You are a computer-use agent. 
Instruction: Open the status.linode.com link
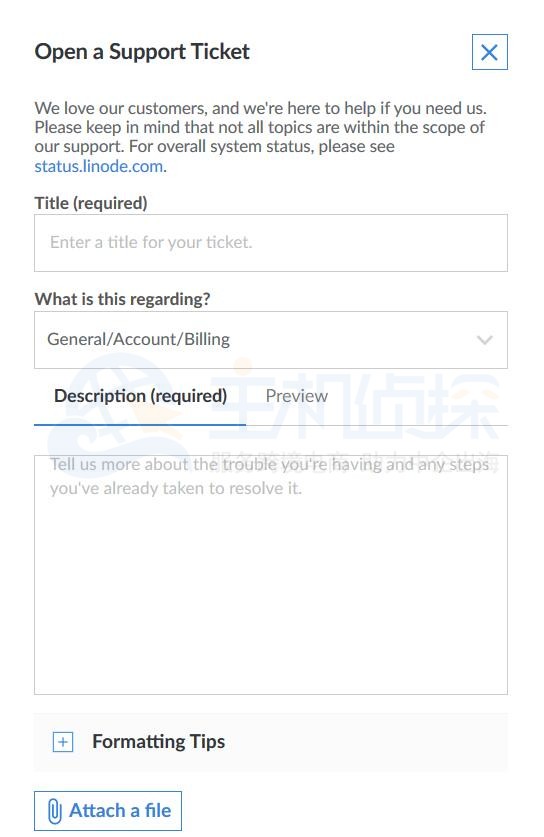99,166
